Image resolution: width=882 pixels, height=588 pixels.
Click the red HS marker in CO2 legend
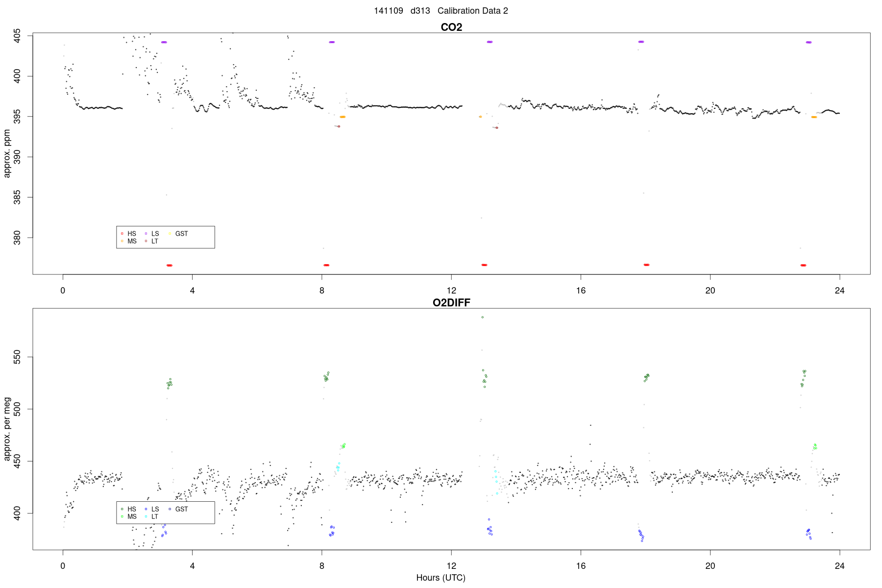click(x=122, y=234)
